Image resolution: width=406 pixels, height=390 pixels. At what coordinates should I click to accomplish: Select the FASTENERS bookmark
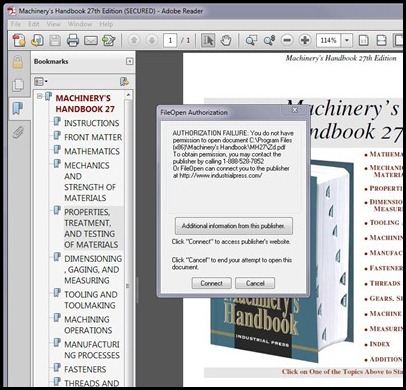pos(85,369)
